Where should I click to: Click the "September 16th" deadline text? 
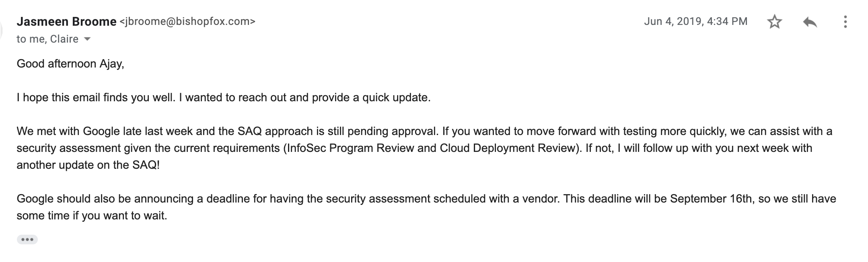click(x=711, y=199)
